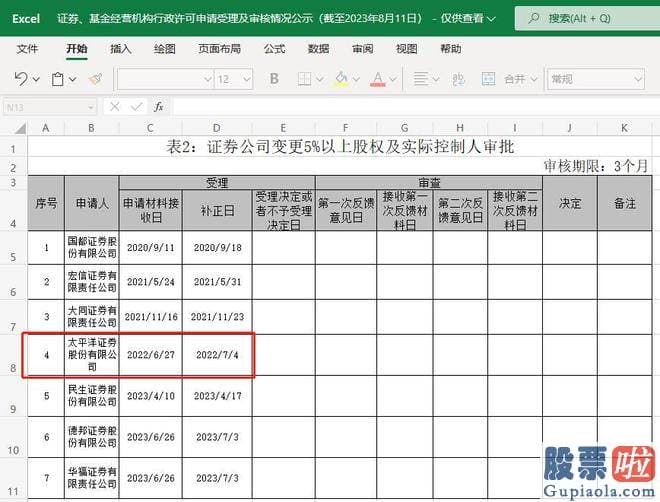Screen dimensions: 660x502
Task: Open the 合并 merge dropdown arrow
Action: [534, 79]
